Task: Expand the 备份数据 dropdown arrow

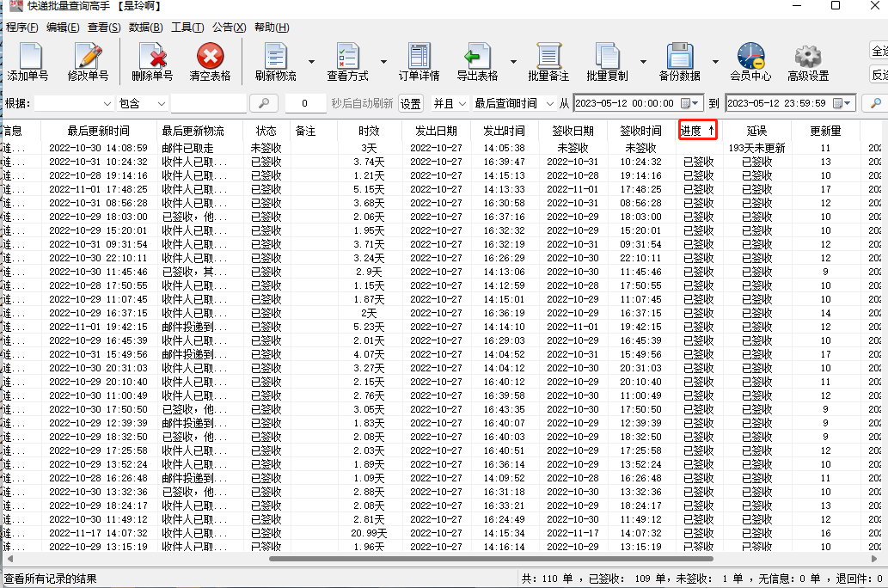Action: [x=715, y=61]
